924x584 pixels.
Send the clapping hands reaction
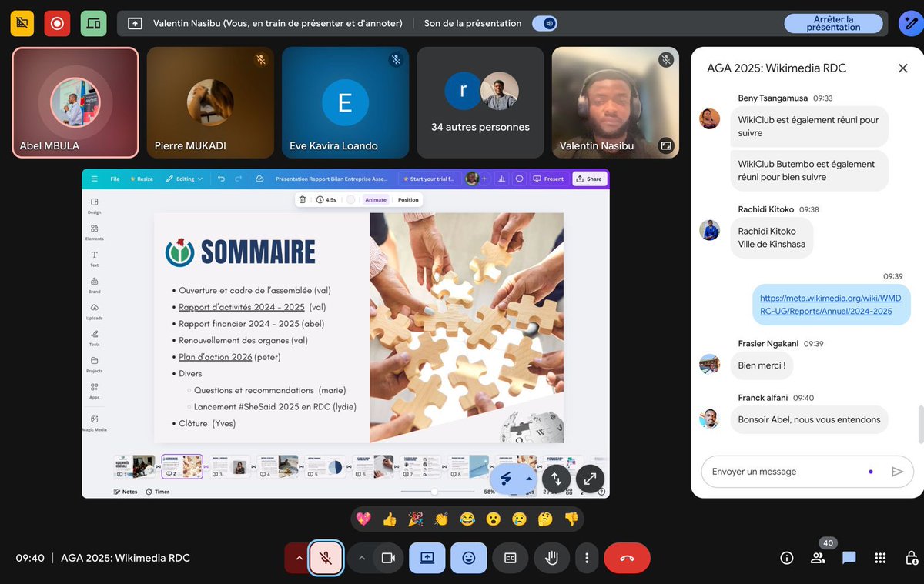441,519
